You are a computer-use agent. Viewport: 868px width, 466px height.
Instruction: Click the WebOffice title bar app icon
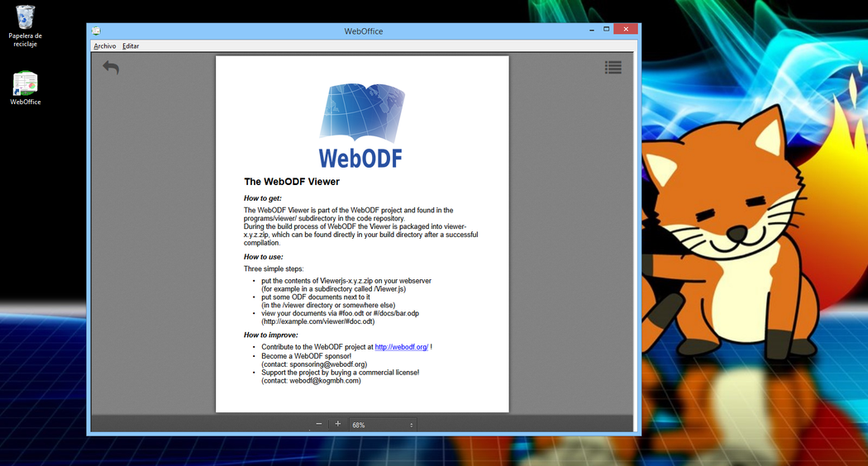click(96, 31)
